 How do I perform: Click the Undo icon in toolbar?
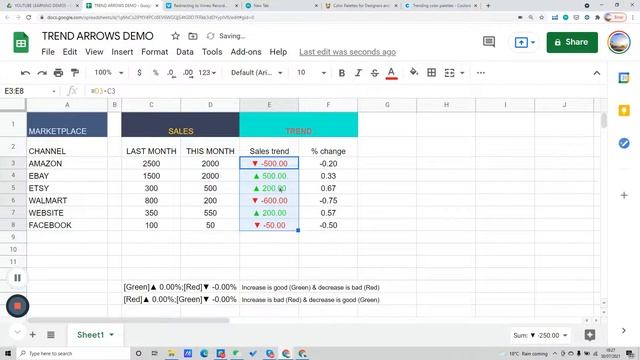25,73
